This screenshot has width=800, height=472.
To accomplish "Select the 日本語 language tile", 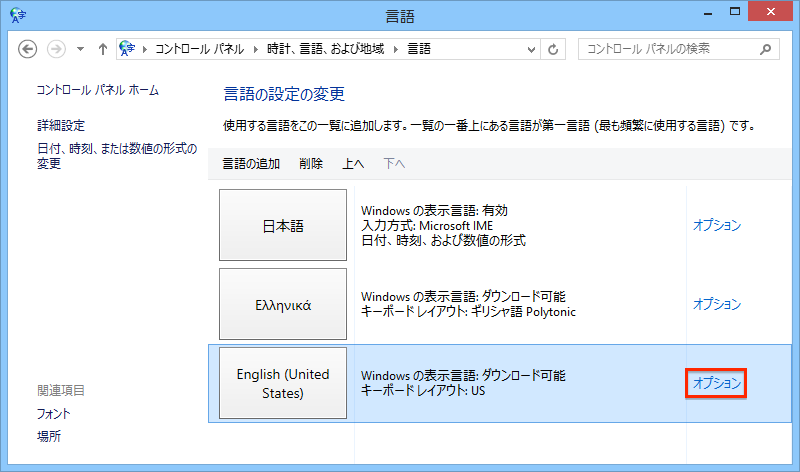I will (x=282, y=226).
